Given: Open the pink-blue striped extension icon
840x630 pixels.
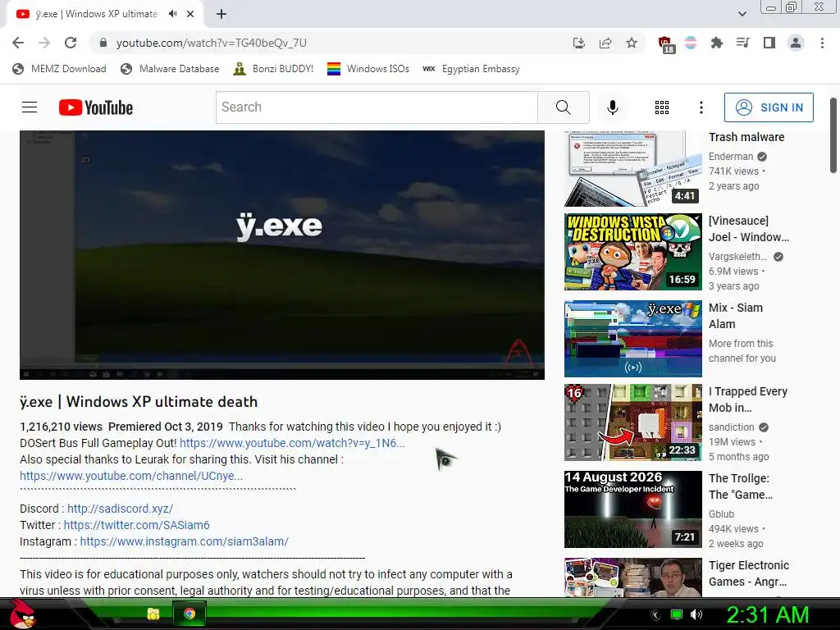Looking at the screenshot, I should click(691, 43).
